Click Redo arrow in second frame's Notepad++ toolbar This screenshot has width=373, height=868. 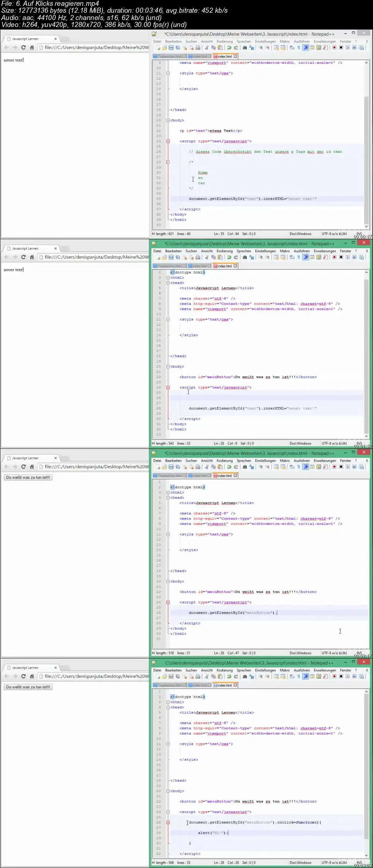236,257
